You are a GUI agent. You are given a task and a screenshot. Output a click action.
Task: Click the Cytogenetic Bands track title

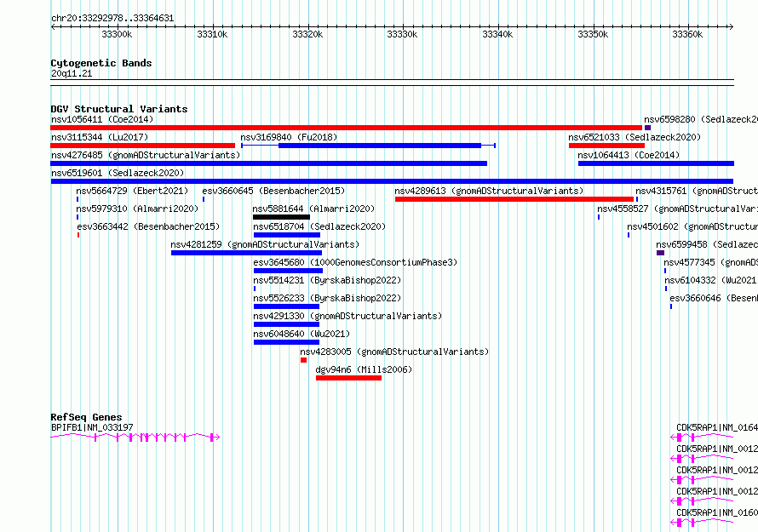[x=101, y=63]
